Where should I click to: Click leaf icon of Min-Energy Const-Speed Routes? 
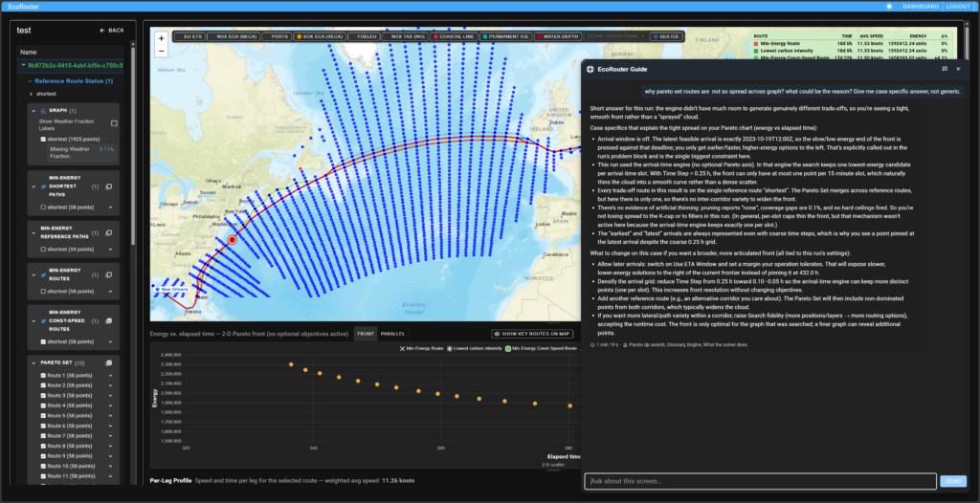click(44, 321)
